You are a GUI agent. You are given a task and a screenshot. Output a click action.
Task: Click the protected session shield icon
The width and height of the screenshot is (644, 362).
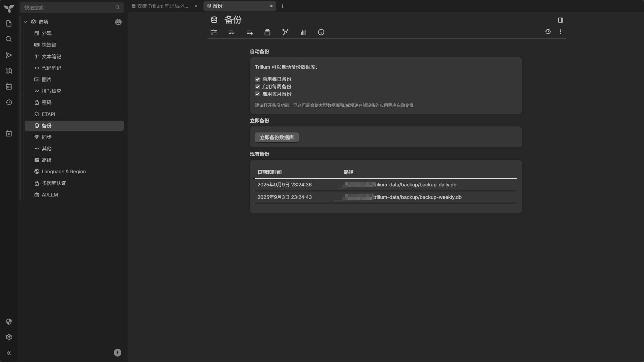pyautogui.click(x=9, y=322)
